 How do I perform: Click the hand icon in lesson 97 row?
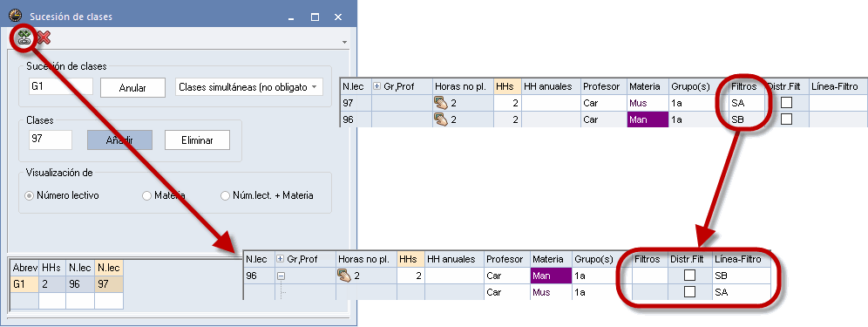click(441, 103)
